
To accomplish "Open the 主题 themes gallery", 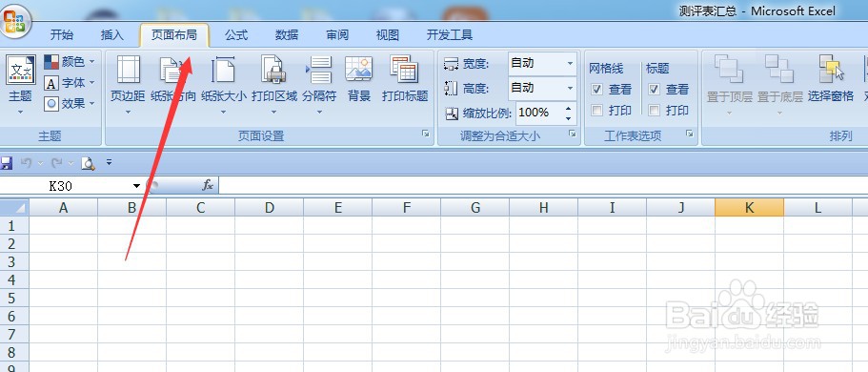I will (20, 84).
